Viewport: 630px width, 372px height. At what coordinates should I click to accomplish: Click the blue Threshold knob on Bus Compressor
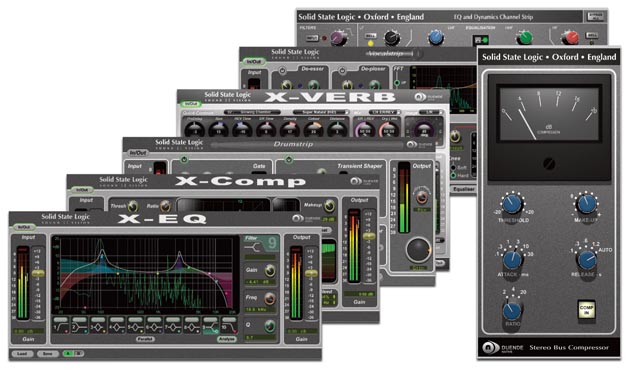click(x=512, y=204)
